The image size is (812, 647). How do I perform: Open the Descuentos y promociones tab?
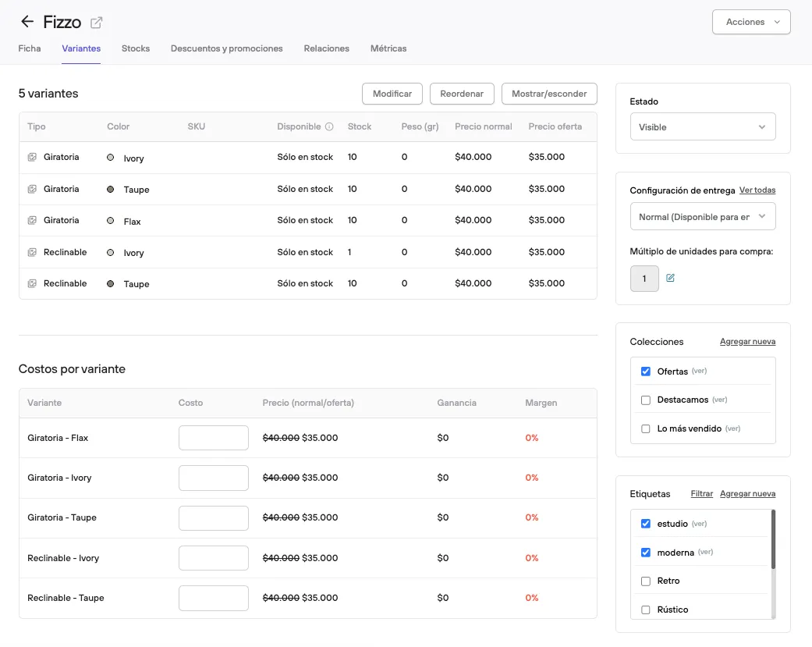[227, 48]
